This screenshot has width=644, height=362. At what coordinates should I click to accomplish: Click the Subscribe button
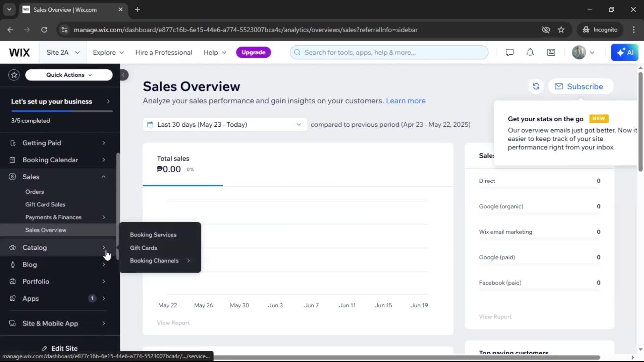(x=581, y=86)
